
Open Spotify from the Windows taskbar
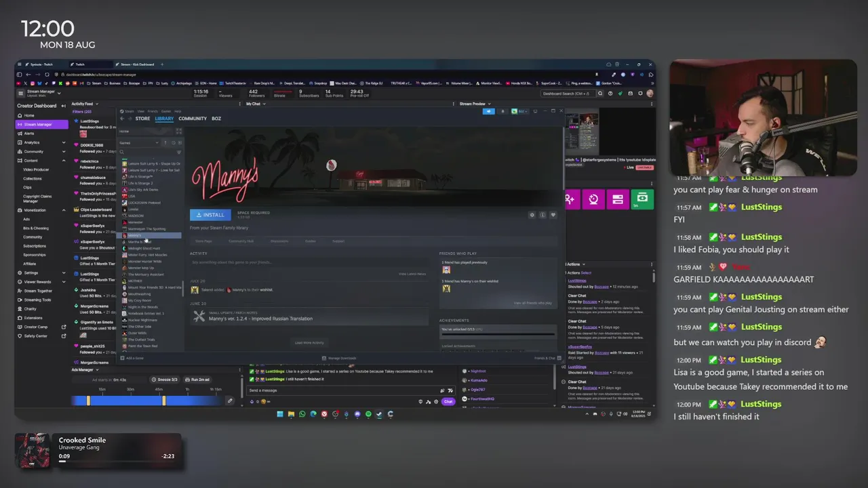pos(368,414)
